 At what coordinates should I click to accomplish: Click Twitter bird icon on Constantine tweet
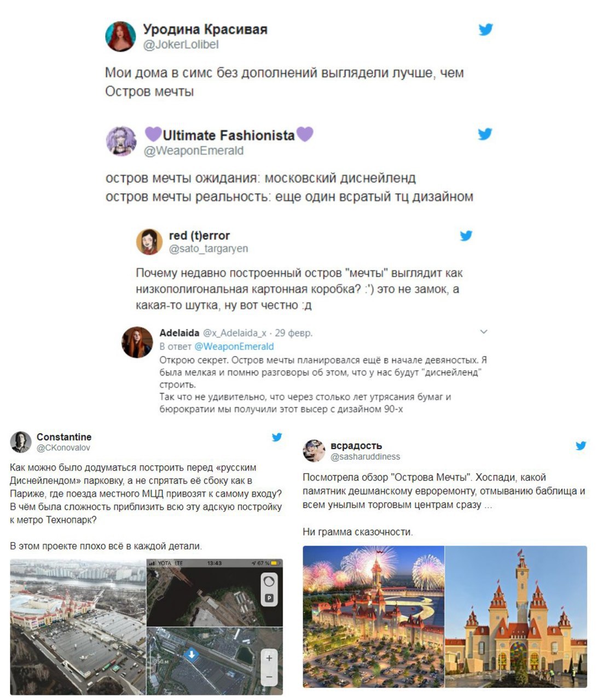277,437
